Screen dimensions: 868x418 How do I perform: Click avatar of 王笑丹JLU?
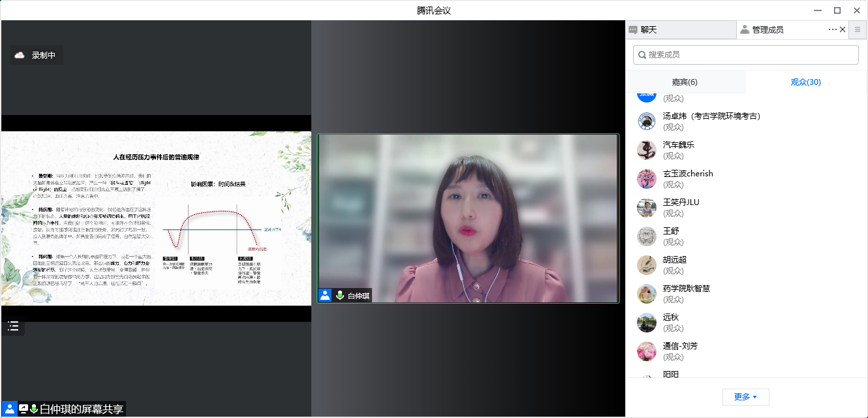pos(646,208)
